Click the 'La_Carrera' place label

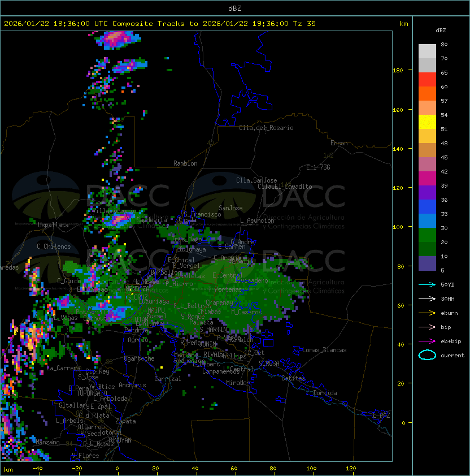click(64, 368)
